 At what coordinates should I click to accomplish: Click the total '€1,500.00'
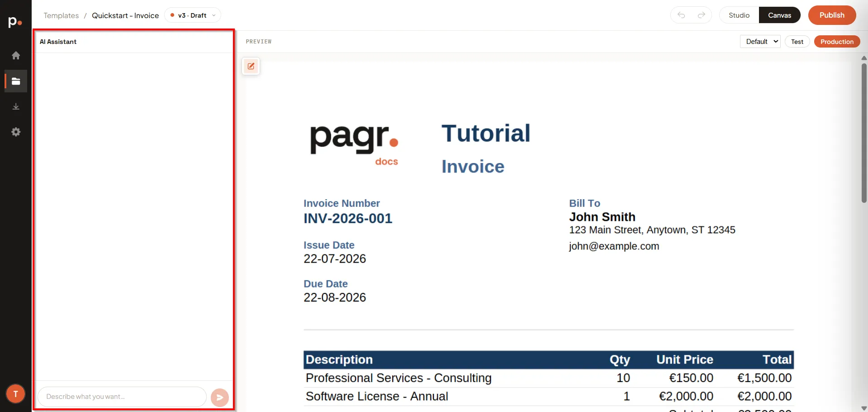[x=764, y=378]
